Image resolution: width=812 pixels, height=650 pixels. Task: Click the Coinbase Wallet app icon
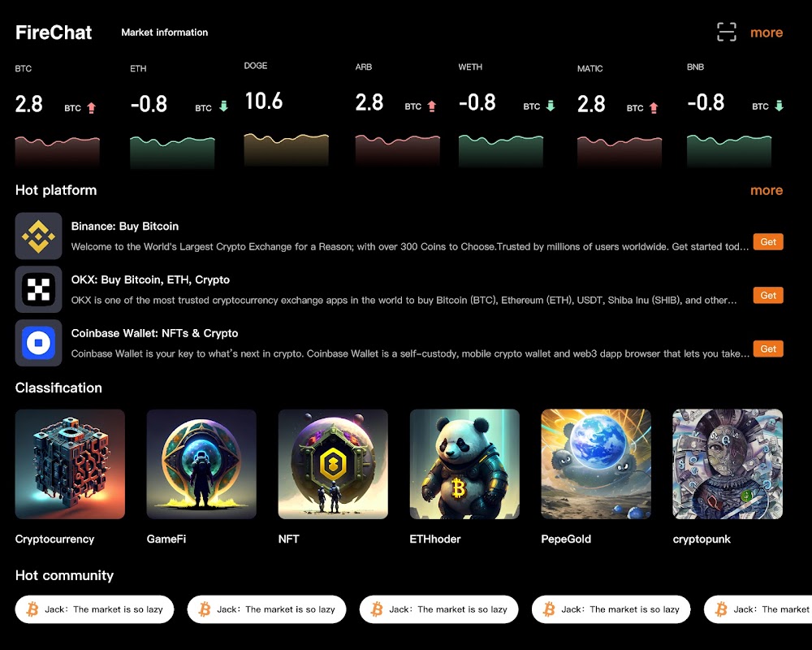tap(38, 343)
